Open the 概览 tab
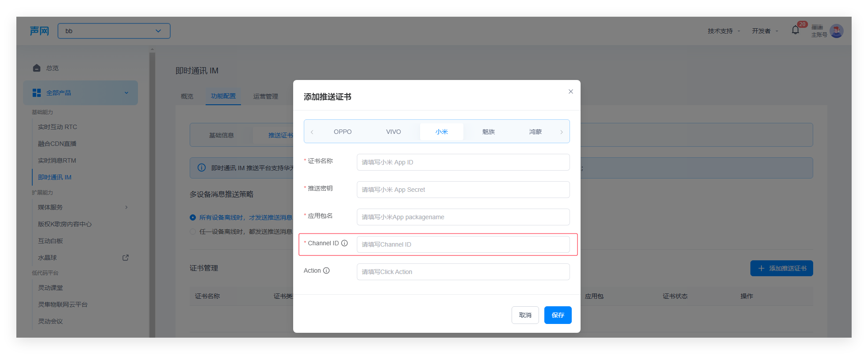This screenshot has height=354, width=868. [187, 96]
